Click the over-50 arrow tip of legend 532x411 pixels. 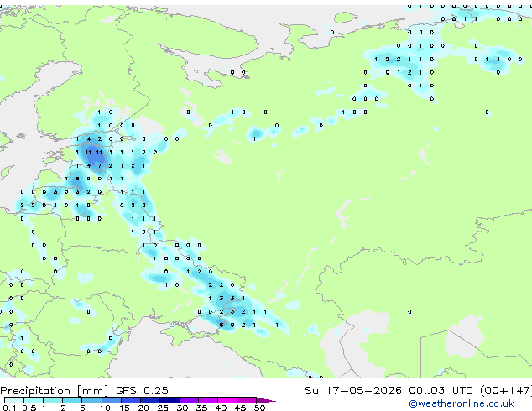266,400
